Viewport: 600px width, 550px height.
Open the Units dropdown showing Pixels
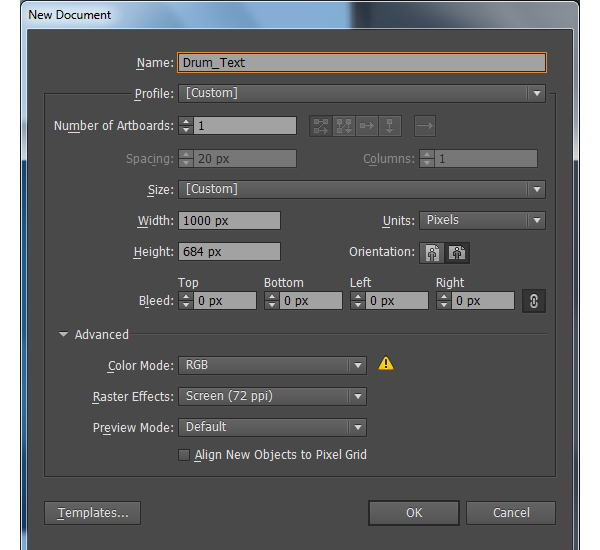482,220
